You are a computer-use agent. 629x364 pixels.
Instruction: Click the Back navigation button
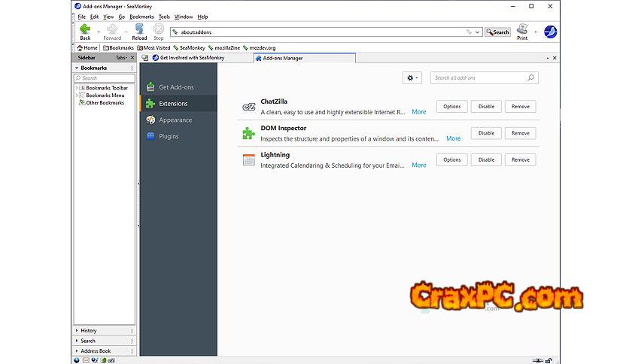(x=85, y=32)
